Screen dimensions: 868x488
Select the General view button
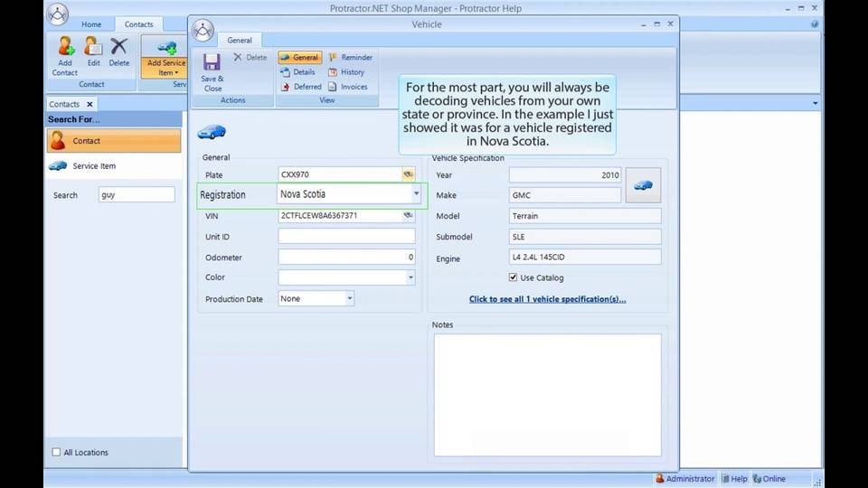point(299,57)
